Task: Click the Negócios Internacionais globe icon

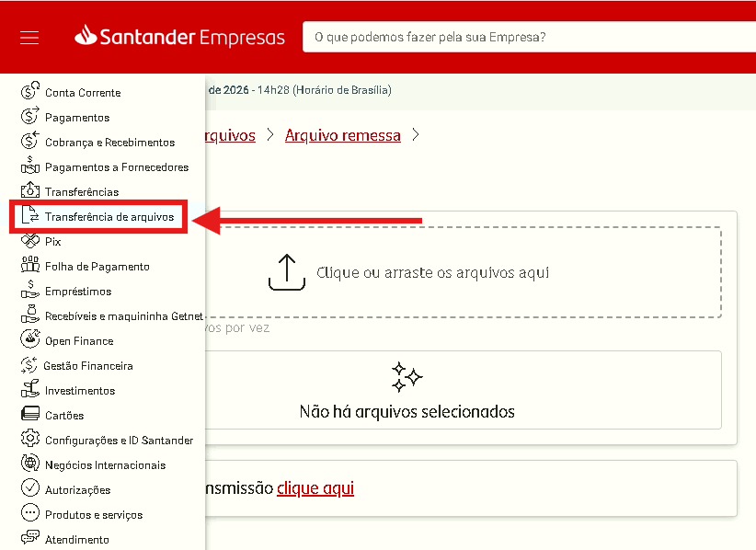Action: tap(30, 464)
